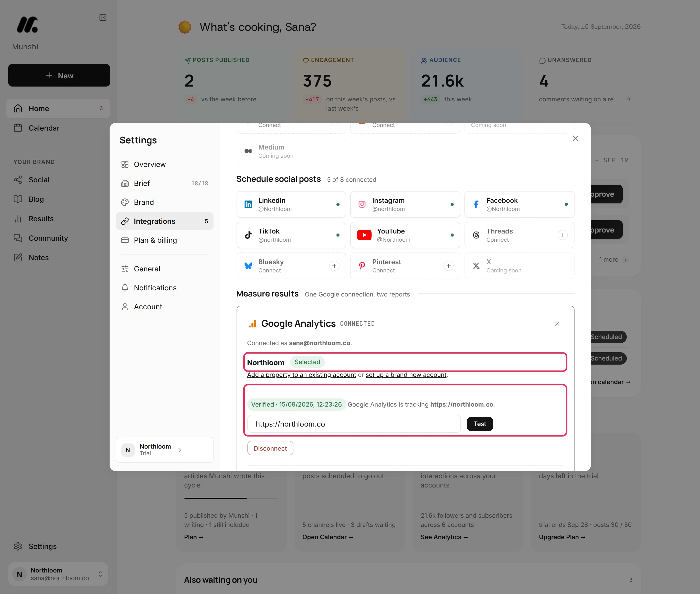Click the Open Calendar link
The height and width of the screenshot is (594, 700).
click(328, 537)
